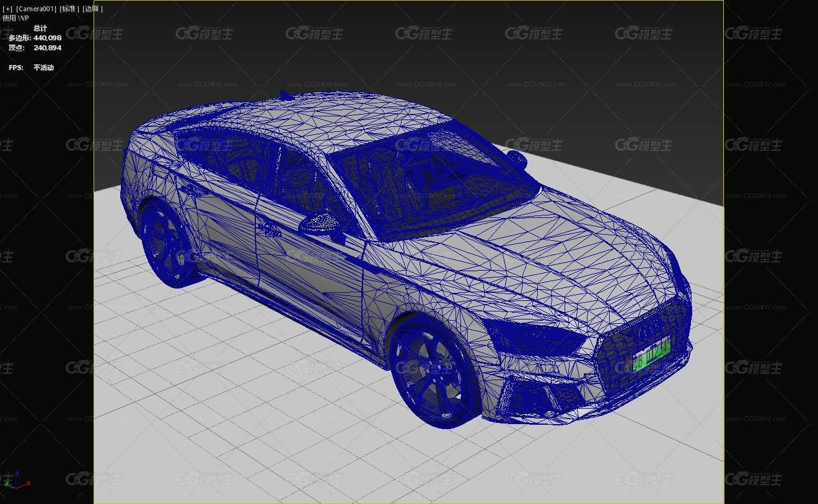Select the vertex count 240,894
Image resolution: width=818 pixels, height=504 pixels.
coord(47,48)
